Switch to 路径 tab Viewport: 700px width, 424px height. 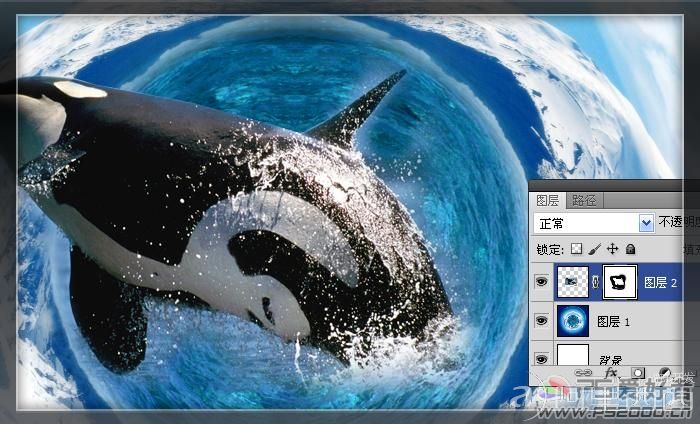[584, 200]
